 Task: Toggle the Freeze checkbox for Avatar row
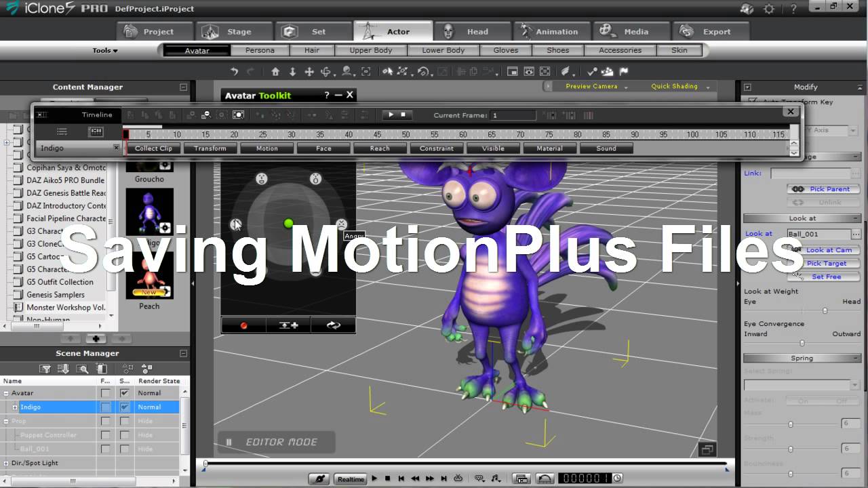[105, 393]
